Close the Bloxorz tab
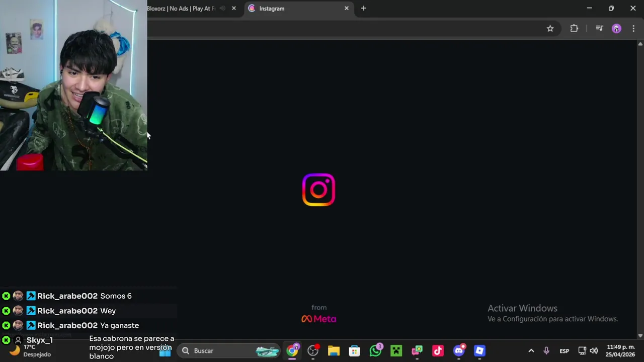 pyautogui.click(x=233, y=9)
